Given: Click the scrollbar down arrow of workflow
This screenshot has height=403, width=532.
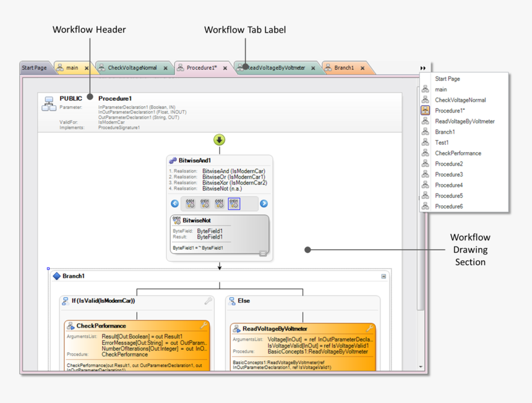Looking at the screenshot, I should 421,367.
